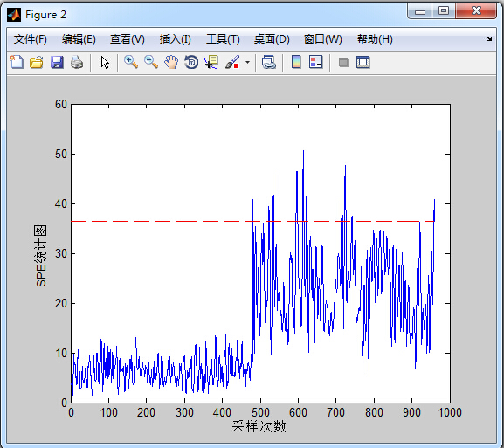Open the 工具(T) menu

(223, 39)
